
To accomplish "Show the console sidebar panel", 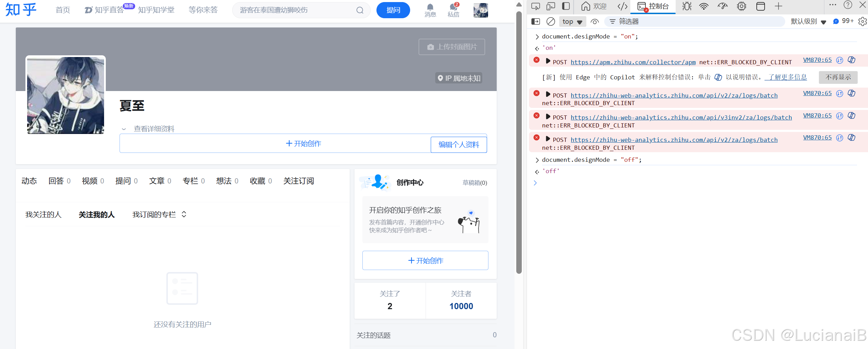I will point(536,22).
